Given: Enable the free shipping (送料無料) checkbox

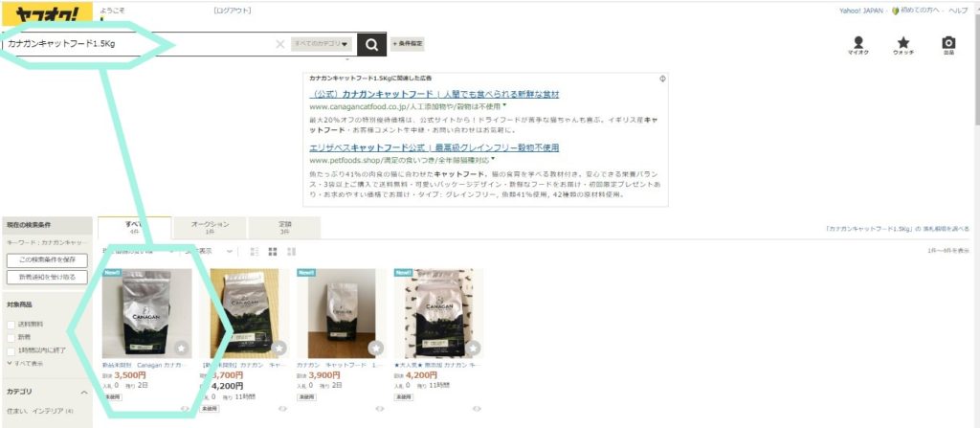Looking at the screenshot, I should coord(11,325).
